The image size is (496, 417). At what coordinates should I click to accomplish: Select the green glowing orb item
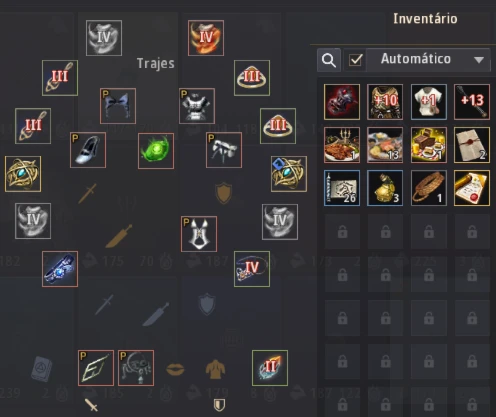click(156, 151)
